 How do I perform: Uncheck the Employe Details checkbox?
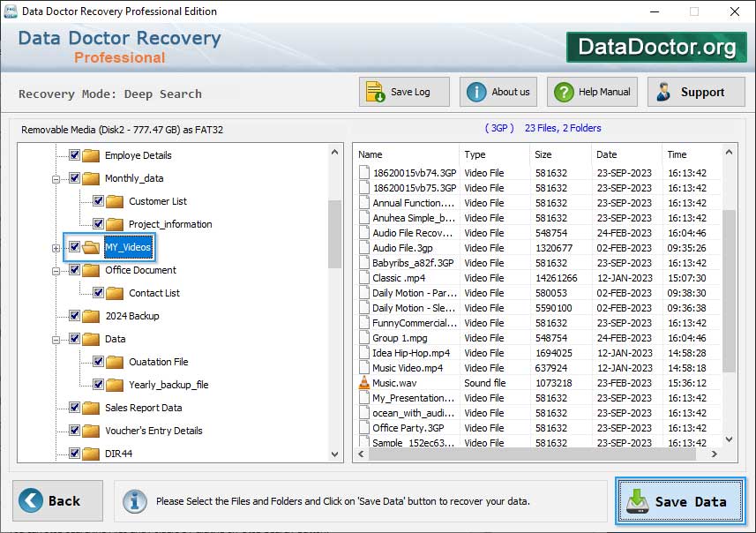pos(74,154)
